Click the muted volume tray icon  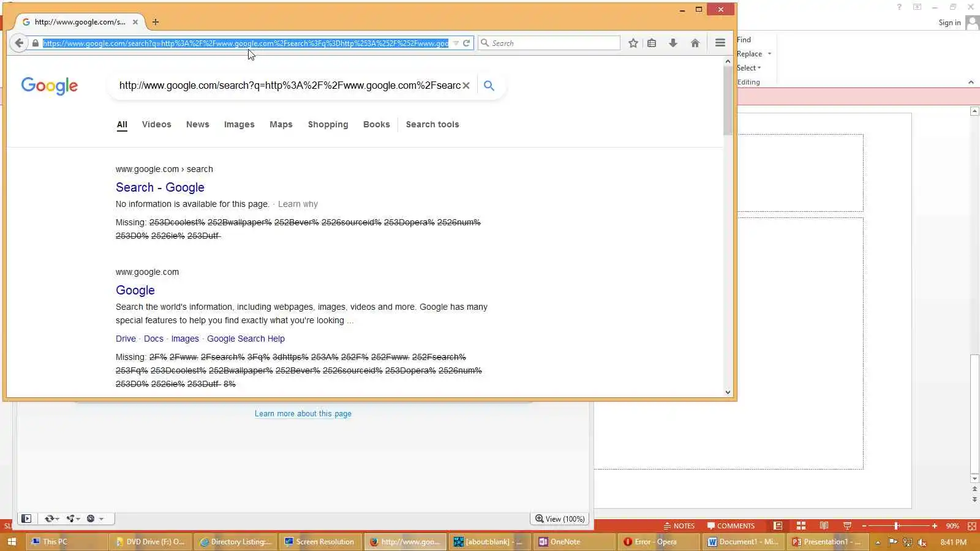point(922,542)
